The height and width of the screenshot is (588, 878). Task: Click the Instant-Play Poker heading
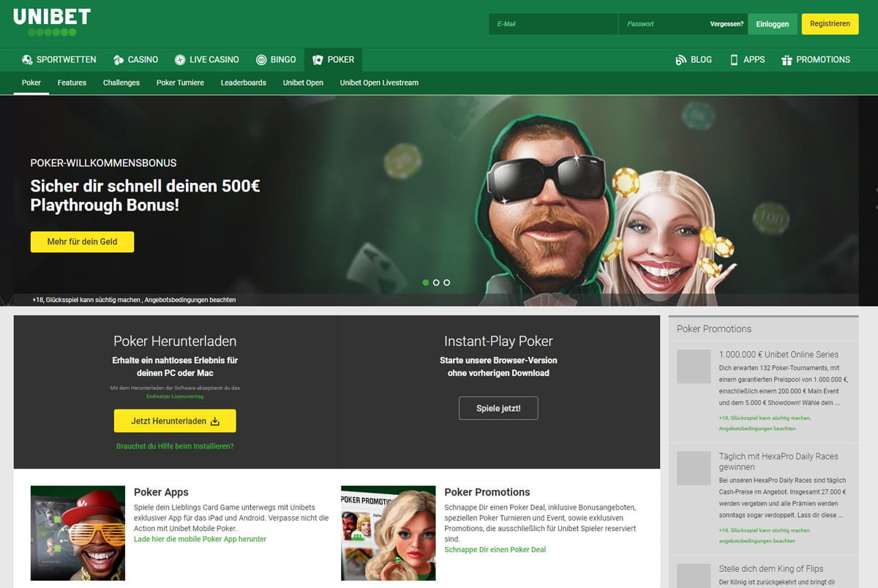click(x=498, y=342)
